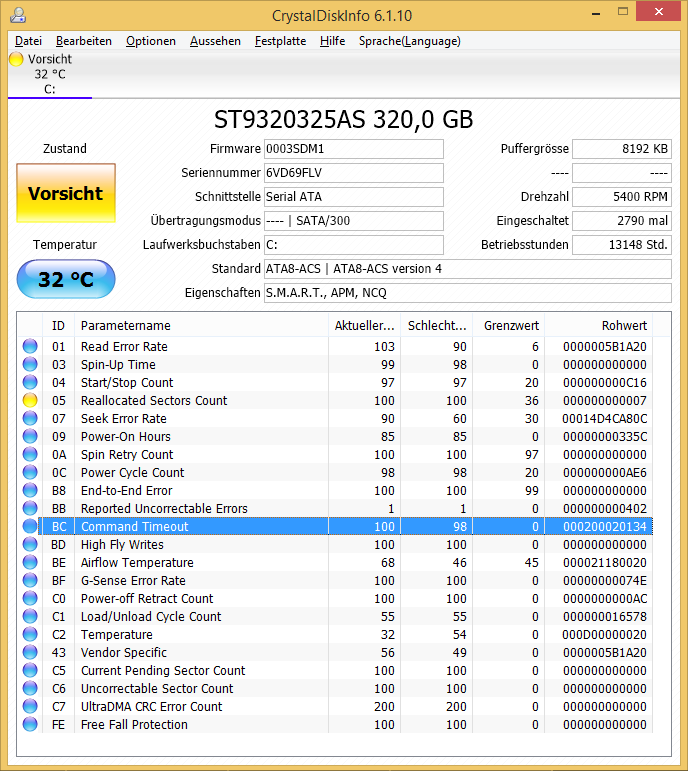Screen dimensions: 688x771
Task: Click status orb of Start/Stop Count row
Action: [30, 382]
